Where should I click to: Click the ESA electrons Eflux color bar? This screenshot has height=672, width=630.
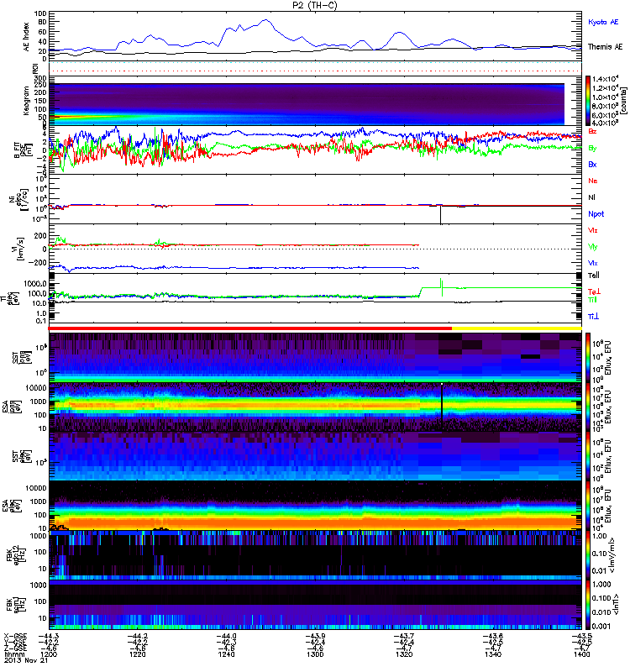(x=587, y=506)
